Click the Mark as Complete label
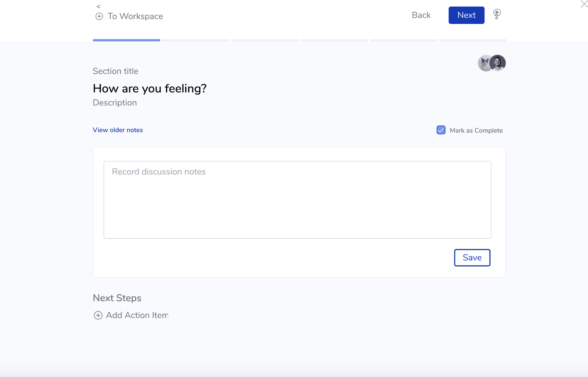Image resolution: width=588 pixels, height=377 pixels. 476,130
